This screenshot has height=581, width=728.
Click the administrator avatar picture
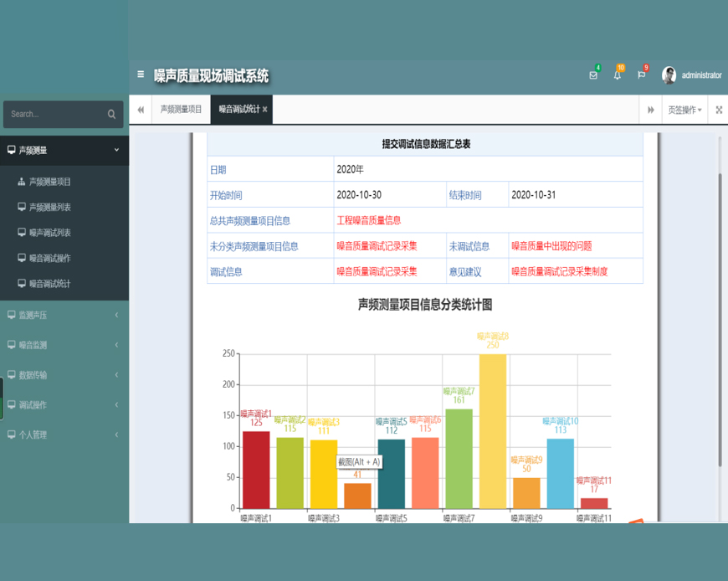669,75
